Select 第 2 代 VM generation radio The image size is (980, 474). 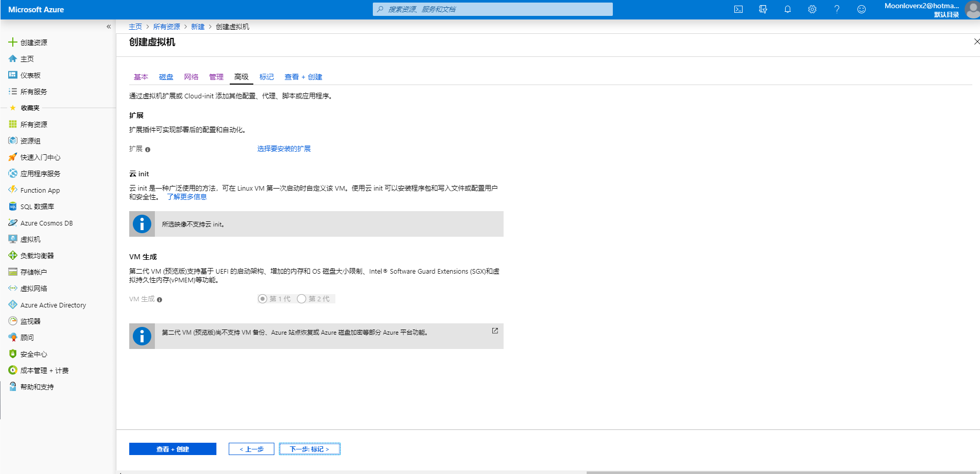tap(302, 299)
